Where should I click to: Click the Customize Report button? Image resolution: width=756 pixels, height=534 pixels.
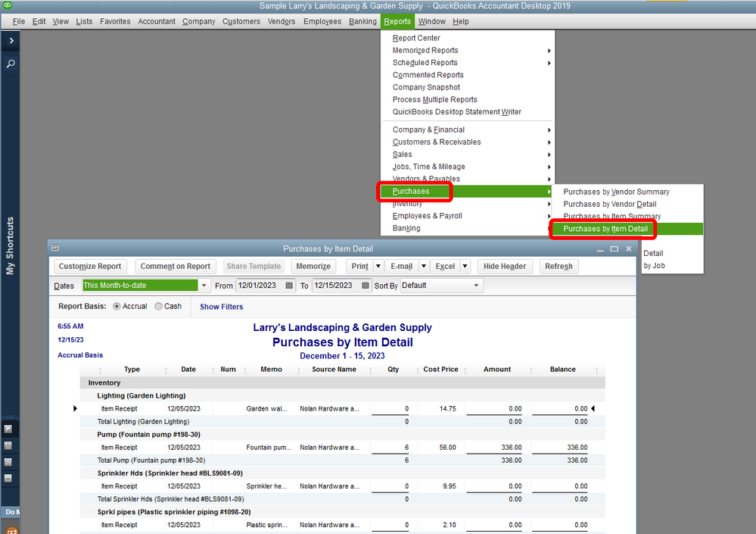point(90,267)
